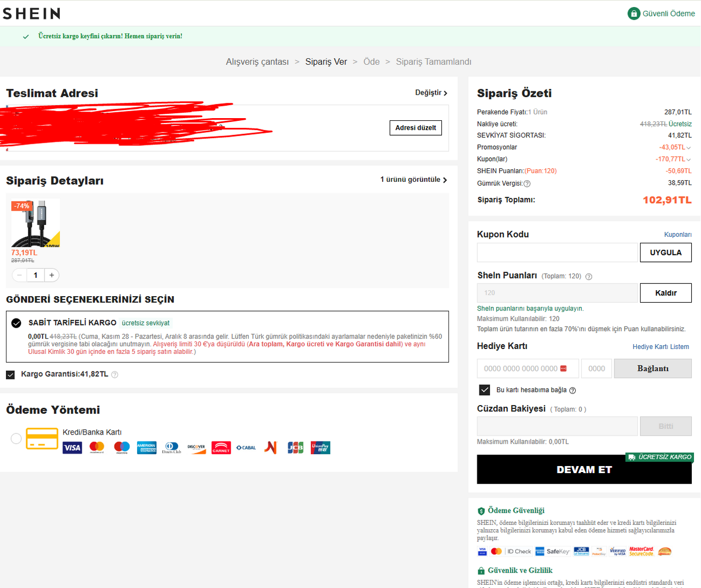Click the ücretsiz sevkiyat shipping tag
The width and height of the screenshot is (701, 588).
pyautogui.click(x=146, y=323)
